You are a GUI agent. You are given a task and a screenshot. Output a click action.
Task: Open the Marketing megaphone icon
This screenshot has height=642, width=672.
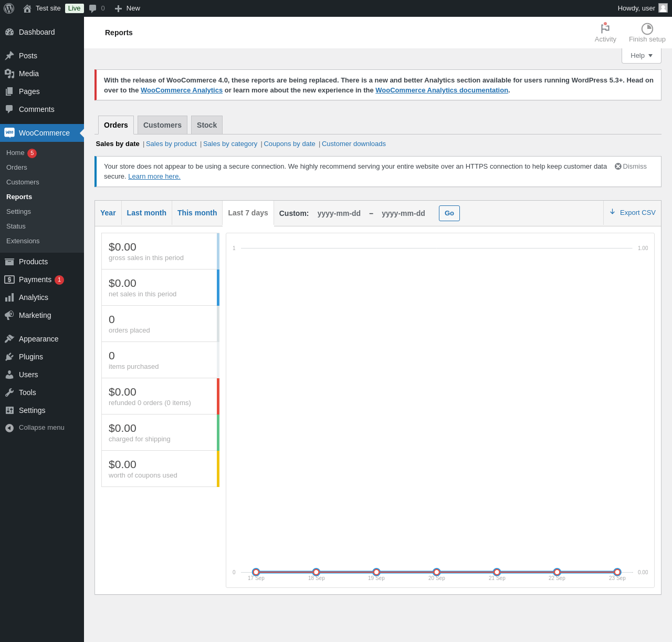pos(9,315)
